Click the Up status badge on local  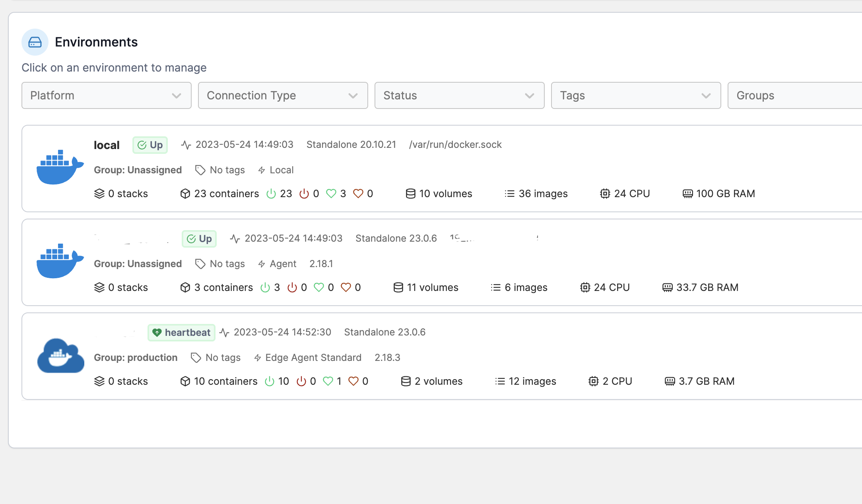tap(150, 145)
